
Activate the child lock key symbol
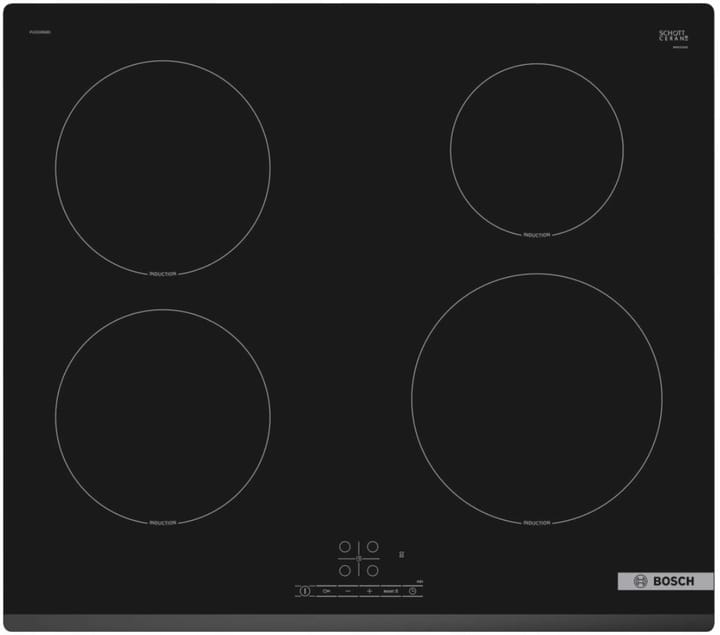pyautogui.click(x=326, y=591)
